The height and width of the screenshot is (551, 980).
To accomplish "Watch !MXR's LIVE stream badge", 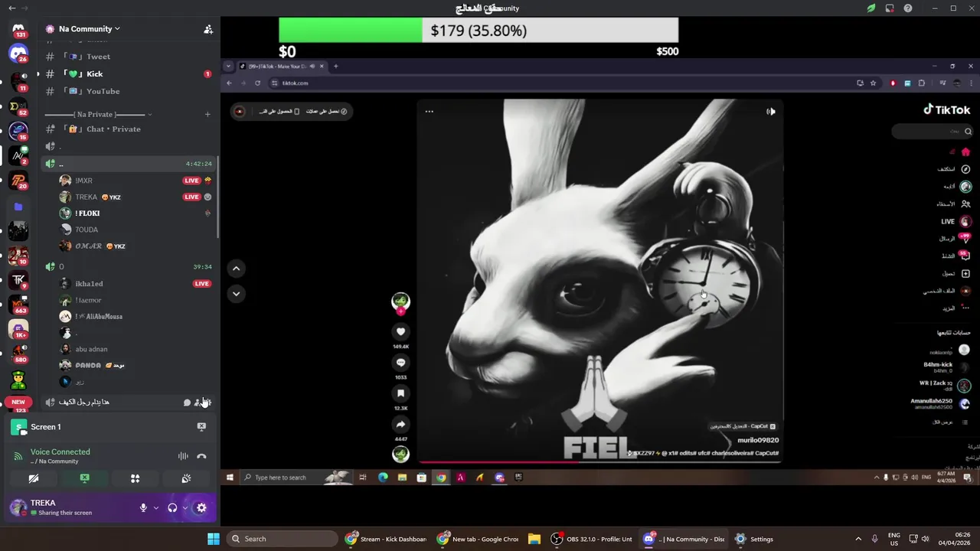I will point(191,181).
